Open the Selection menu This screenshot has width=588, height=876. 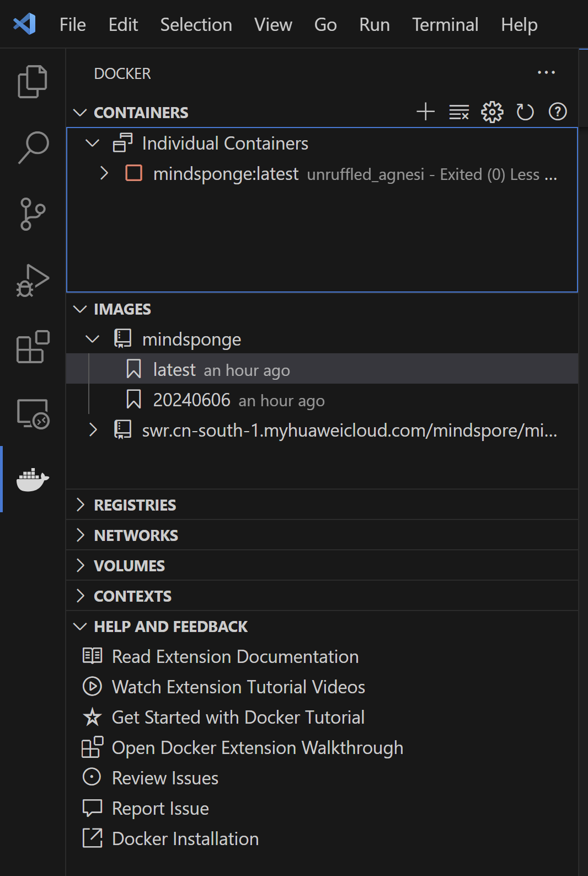coord(196,25)
